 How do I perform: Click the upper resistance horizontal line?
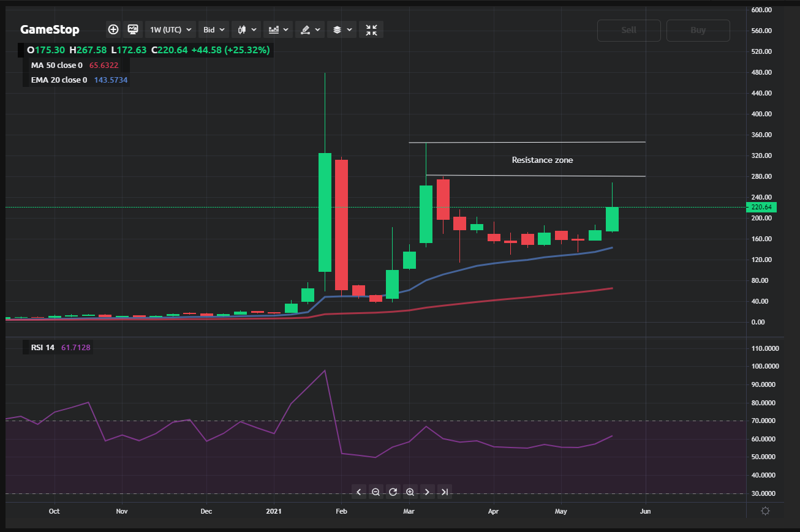coord(527,142)
